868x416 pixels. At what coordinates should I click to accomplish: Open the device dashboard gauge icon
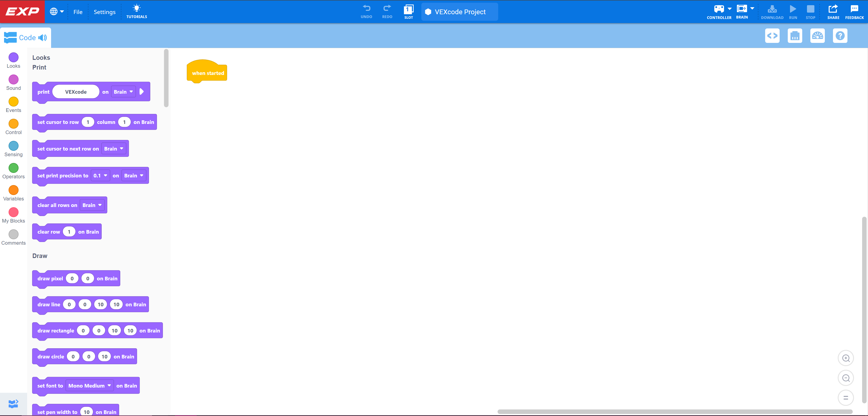pyautogui.click(x=817, y=36)
